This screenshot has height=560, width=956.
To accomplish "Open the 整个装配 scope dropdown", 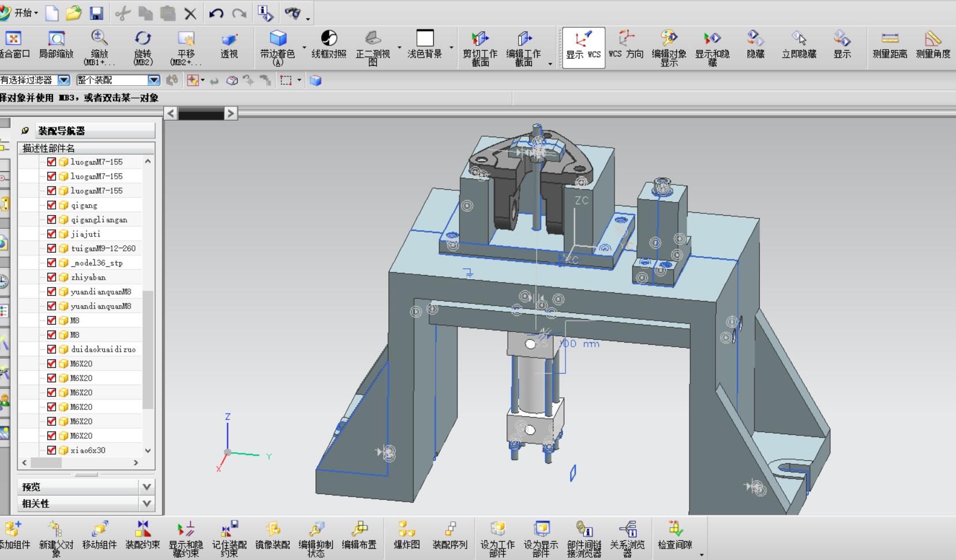I will point(153,80).
